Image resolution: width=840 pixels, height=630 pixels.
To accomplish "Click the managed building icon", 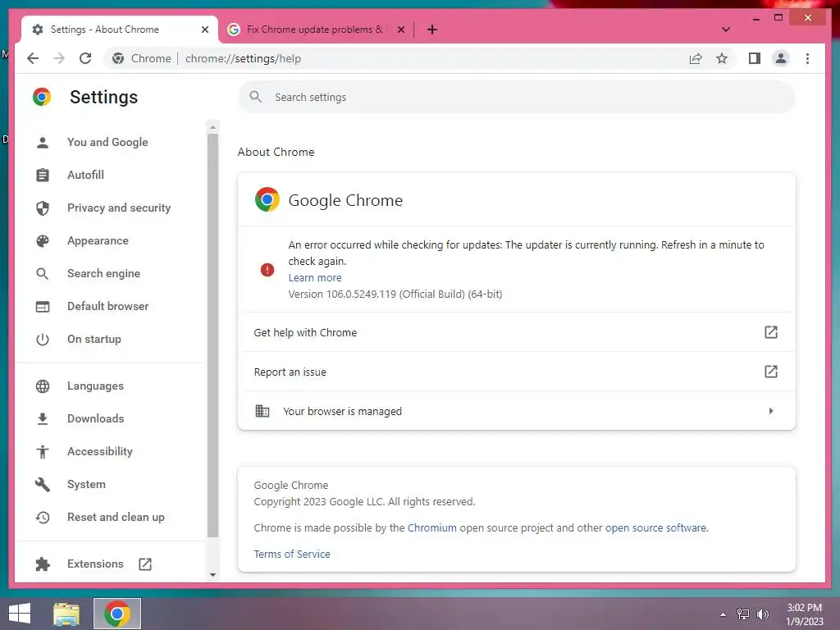I will coord(262,411).
